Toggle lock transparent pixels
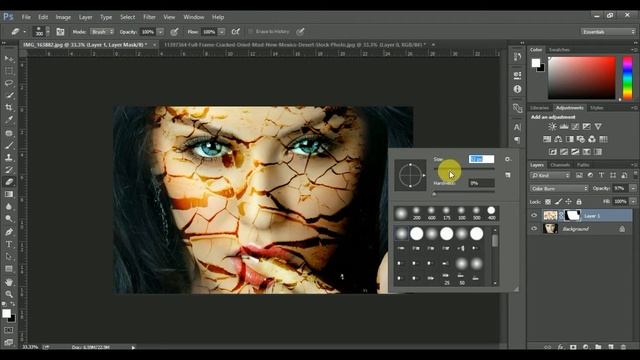 coord(548,202)
